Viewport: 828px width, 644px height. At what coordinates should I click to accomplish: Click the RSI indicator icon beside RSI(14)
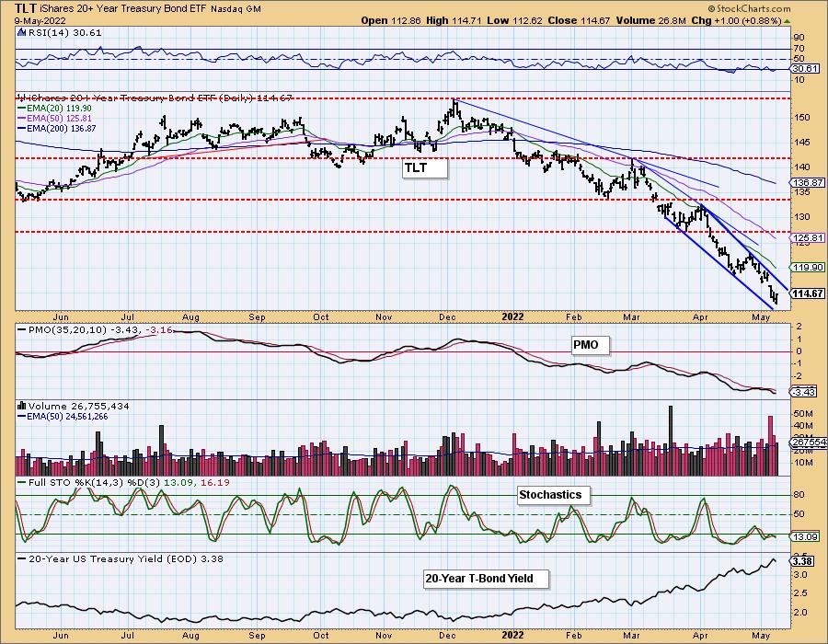point(21,32)
